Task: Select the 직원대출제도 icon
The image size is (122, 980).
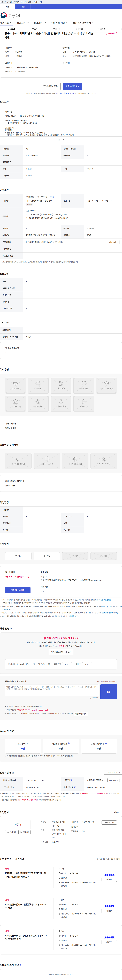Action: tap(38, 401)
